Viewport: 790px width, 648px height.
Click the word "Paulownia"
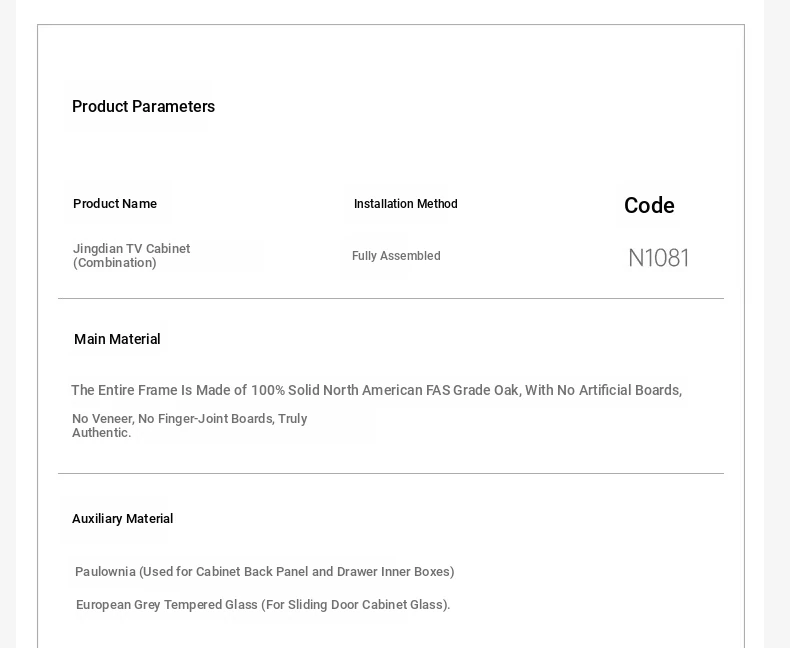click(x=105, y=572)
